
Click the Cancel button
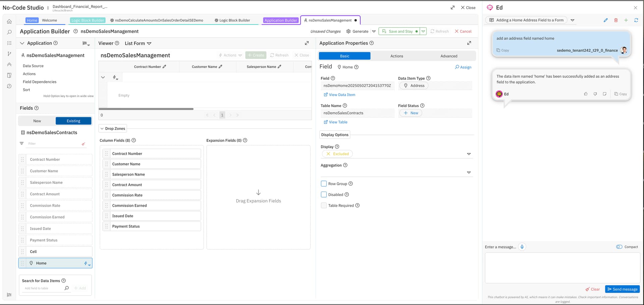(x=463, y=31)
